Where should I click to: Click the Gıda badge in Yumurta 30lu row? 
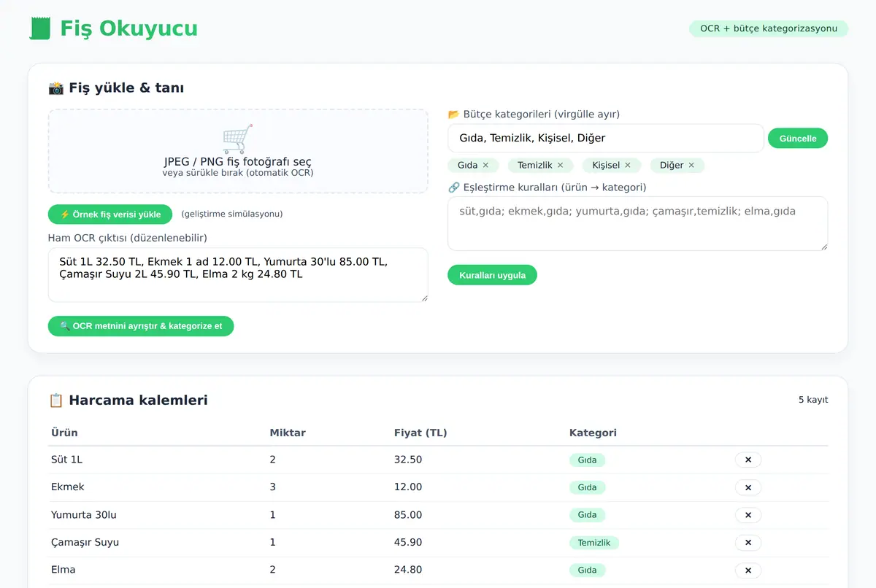[x=588, y=515]
